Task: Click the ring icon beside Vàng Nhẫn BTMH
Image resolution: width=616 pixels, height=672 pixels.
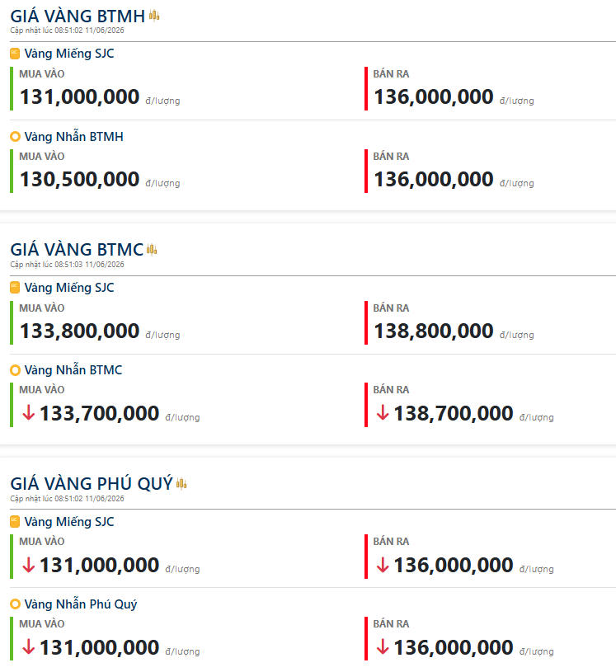Action: 15,137
